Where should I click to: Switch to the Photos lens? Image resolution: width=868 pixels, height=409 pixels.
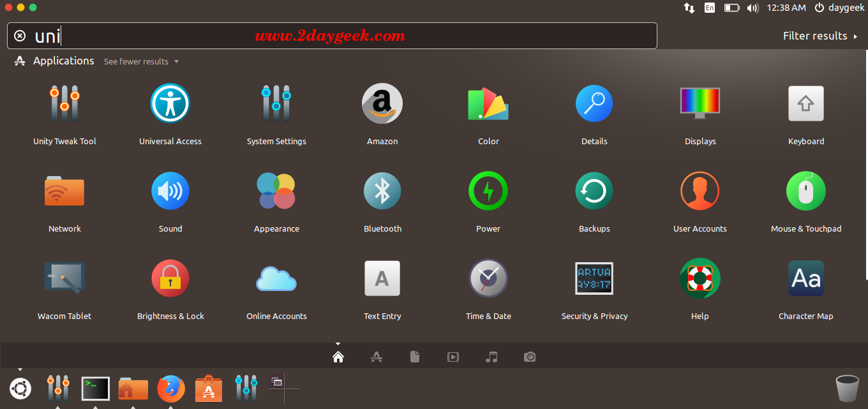(x=530, y=357)
